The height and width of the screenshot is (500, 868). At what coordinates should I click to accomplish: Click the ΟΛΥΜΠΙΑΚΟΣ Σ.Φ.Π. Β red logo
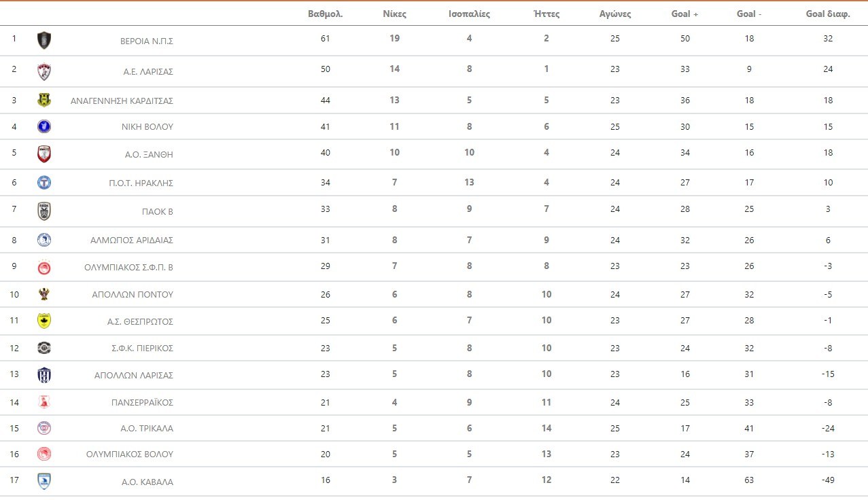[44, 267]
